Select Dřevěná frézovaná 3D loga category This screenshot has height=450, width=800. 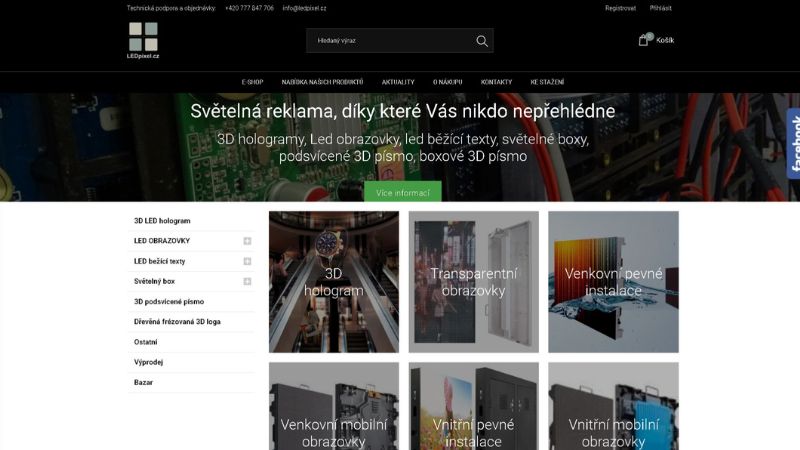pyautogui.click(x=177, y=322)
